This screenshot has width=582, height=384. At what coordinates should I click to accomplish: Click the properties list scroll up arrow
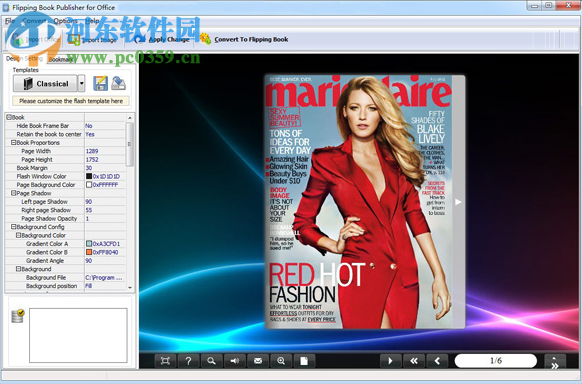[130, 118]
